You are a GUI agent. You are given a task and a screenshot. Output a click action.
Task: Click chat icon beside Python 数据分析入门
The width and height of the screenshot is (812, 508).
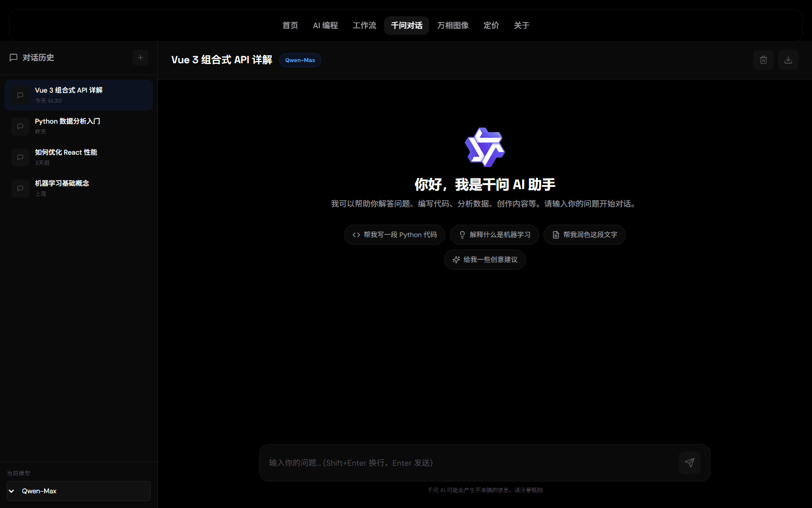(20, 126)
